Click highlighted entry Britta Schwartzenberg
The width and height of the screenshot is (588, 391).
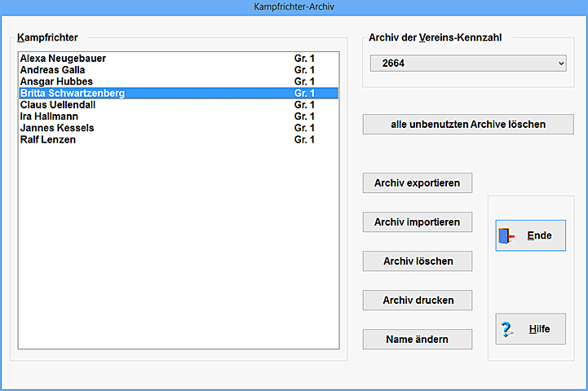click(72, 94)
